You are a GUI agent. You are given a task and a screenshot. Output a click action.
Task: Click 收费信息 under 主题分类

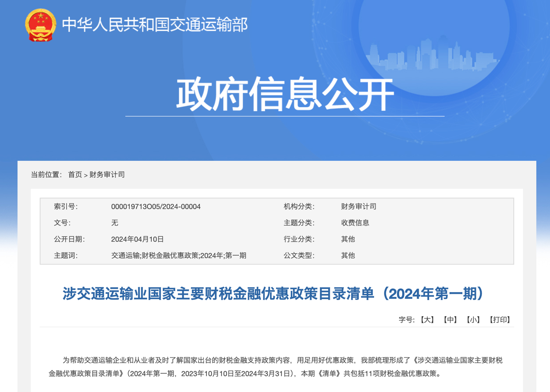pyautogui.click(x=355, y=223)
